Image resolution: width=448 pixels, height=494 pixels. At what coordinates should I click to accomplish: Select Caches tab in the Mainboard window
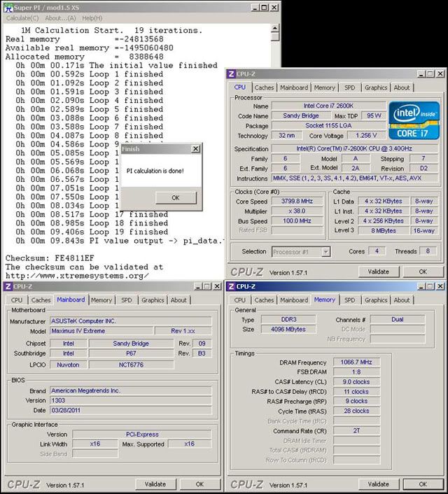coord(41,300)
